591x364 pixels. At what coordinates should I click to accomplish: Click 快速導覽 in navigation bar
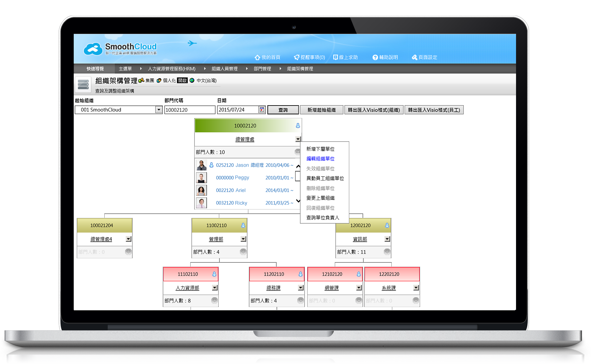(95, 69)
